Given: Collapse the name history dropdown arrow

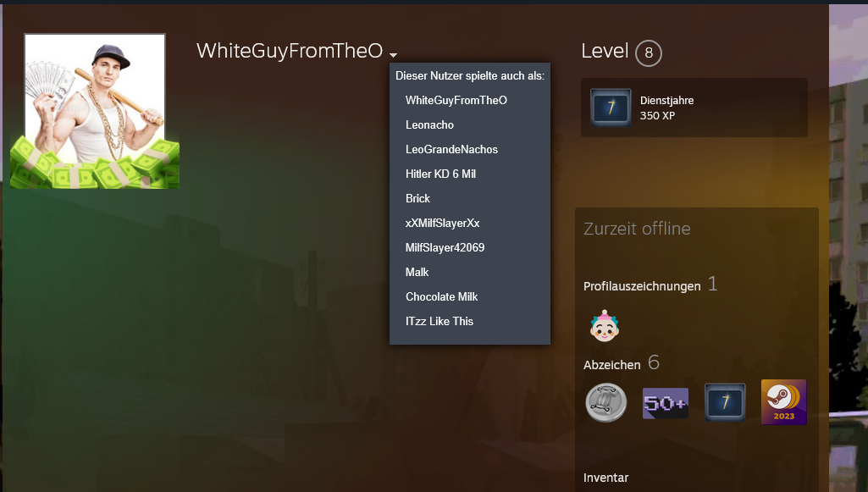Looking at the screenshot, I should tap(393, 55).
